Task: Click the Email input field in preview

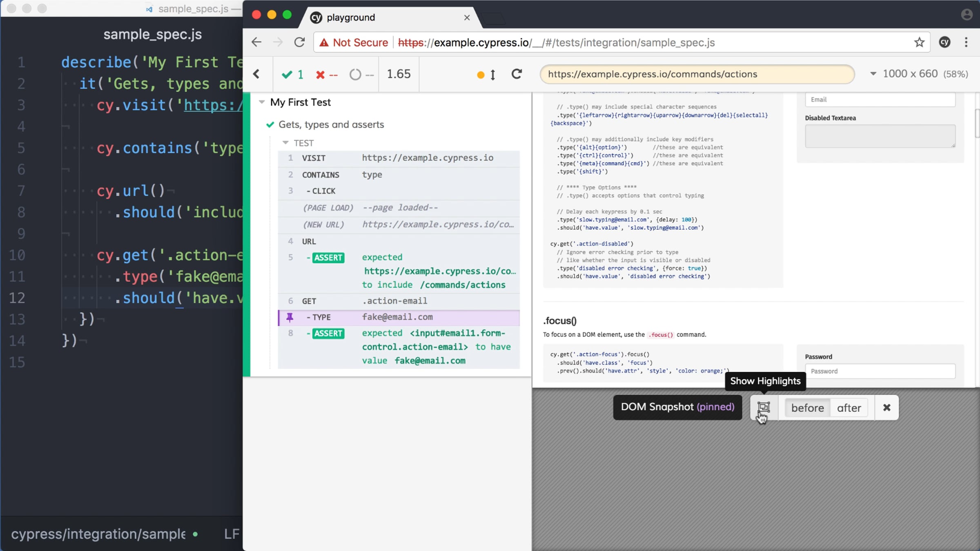Action: [880, 100]
